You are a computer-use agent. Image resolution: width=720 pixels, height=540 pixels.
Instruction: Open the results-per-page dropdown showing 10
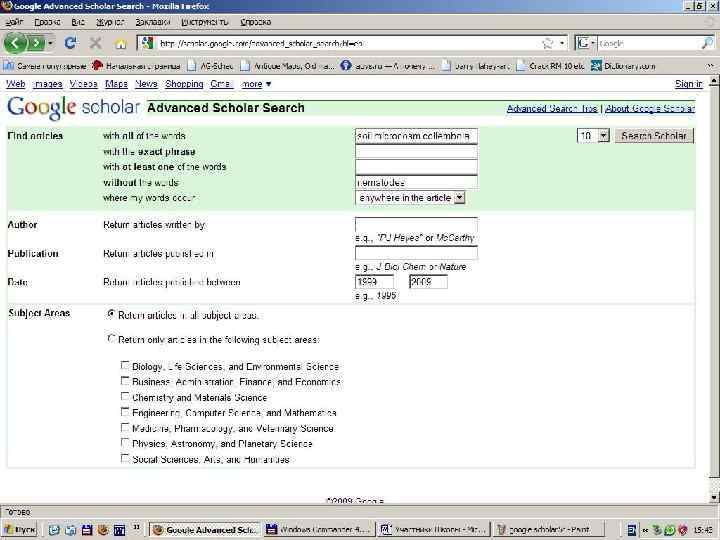pyautogui.click(x=593, y=136)
